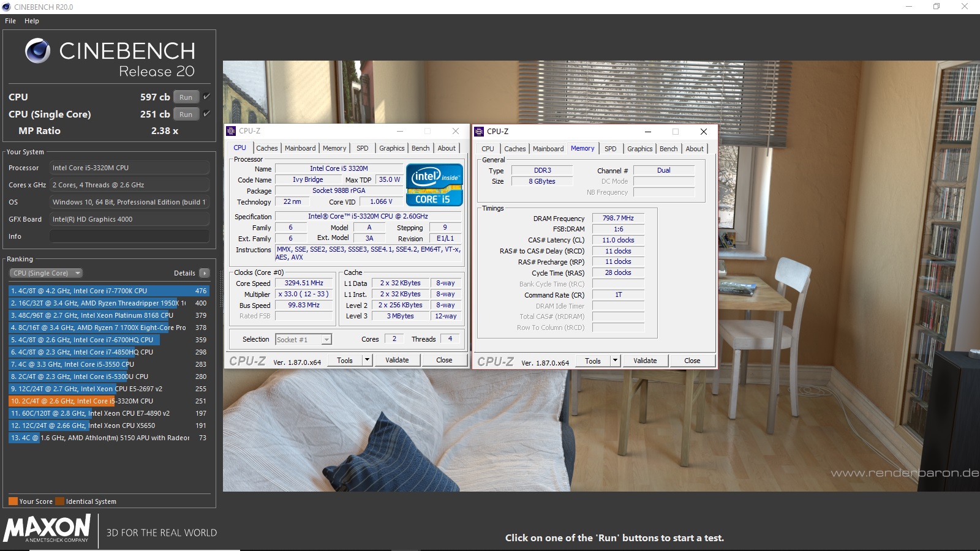
Task: Click Validate in right CPU-Z window
Action: 645,361
